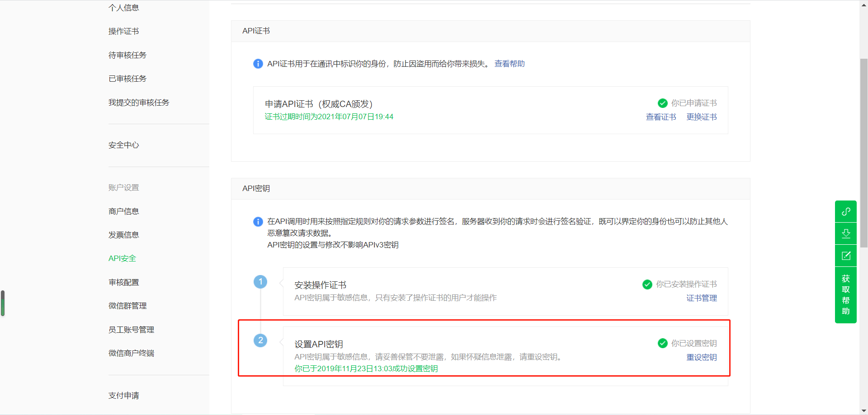Screen dimensions: 868x415
Task: Open the 查看帮助 link
Action: (x=509, y=64)
